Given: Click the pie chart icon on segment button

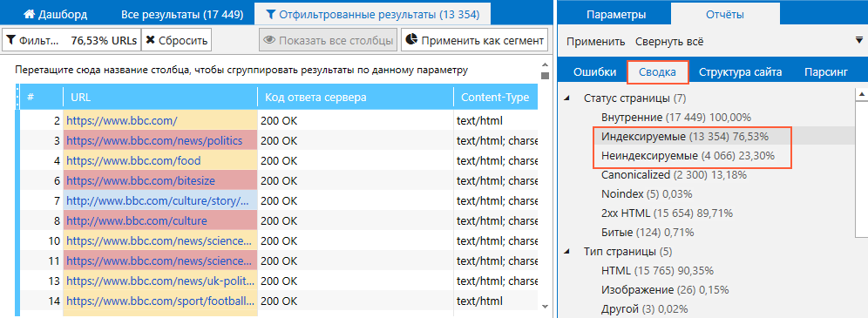Looking at the screenshot, I should click(411, 40).
